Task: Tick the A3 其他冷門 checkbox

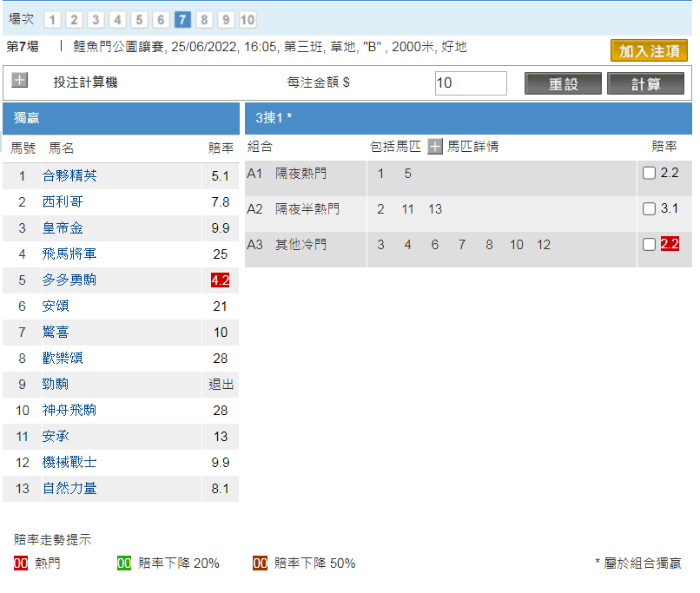Action: tap(649, 245)
